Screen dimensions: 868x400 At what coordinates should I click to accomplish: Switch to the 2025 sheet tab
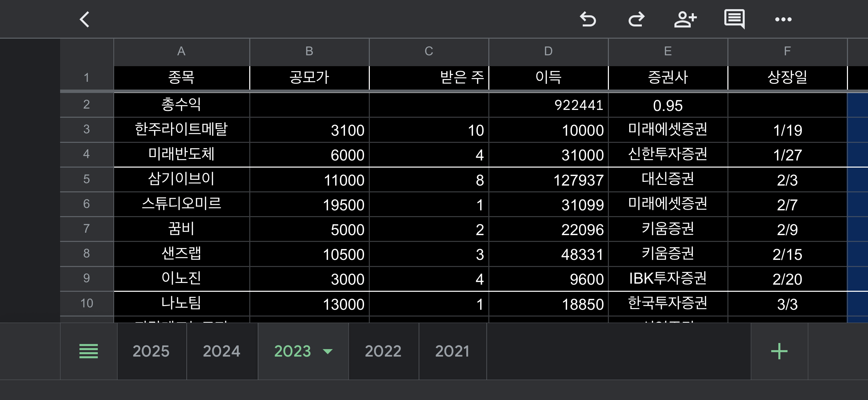[151, 351]
